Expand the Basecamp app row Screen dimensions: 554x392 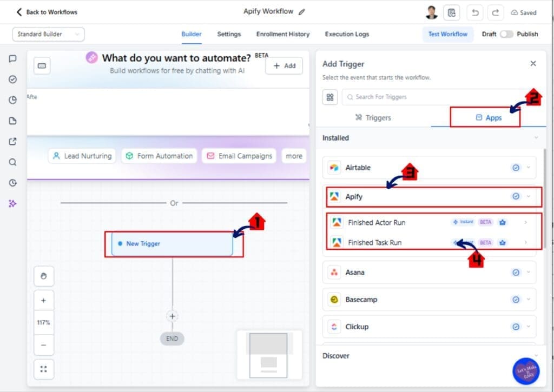tap(429, 300)
